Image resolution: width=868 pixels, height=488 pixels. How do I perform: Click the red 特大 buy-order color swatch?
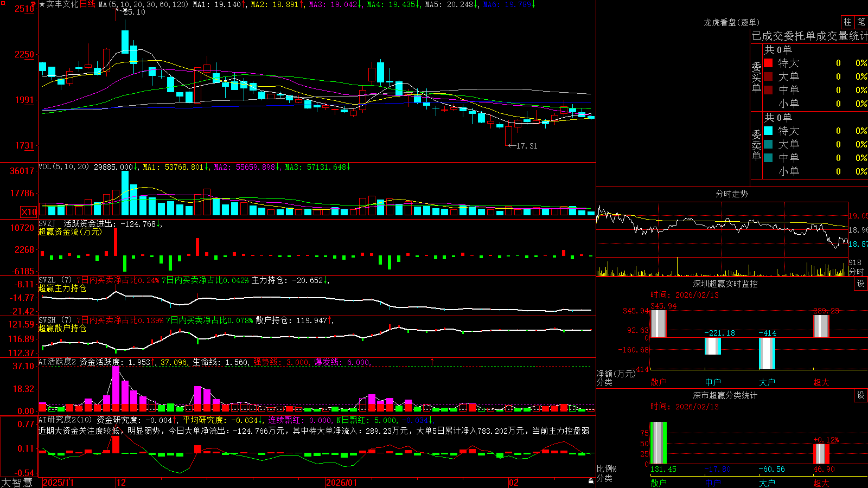click(768, 63)
